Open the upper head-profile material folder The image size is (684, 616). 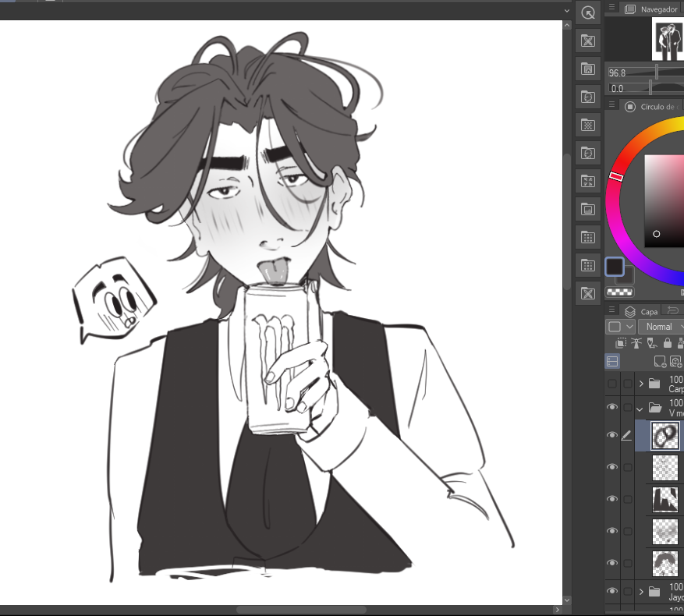pyautogui.click(x=588, y=97)
